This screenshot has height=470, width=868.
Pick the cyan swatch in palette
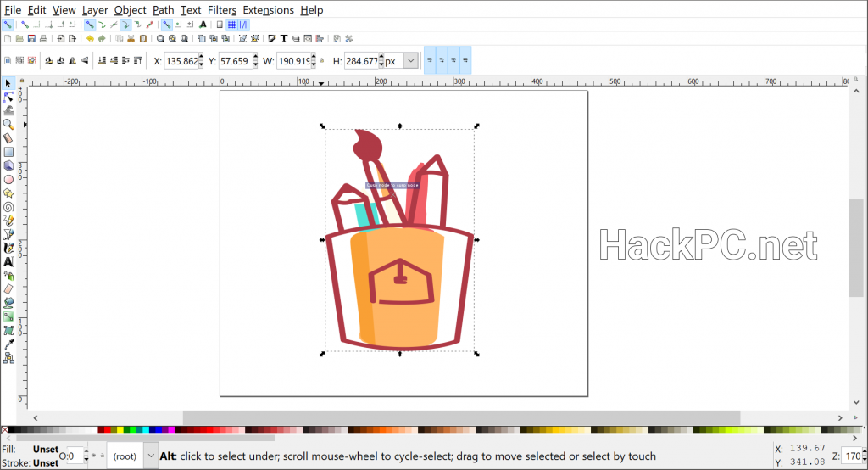[x=146, y=429]
